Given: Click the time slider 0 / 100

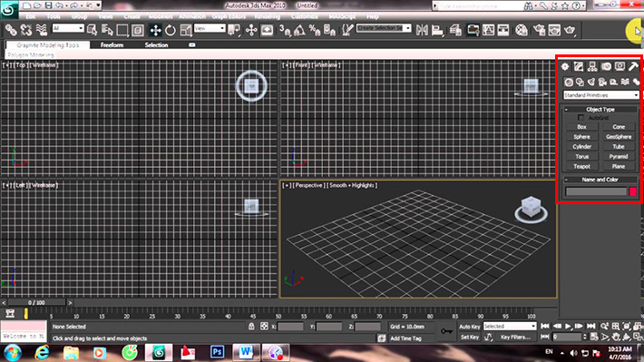Looking at the screenshot, I should coord(36,302).
